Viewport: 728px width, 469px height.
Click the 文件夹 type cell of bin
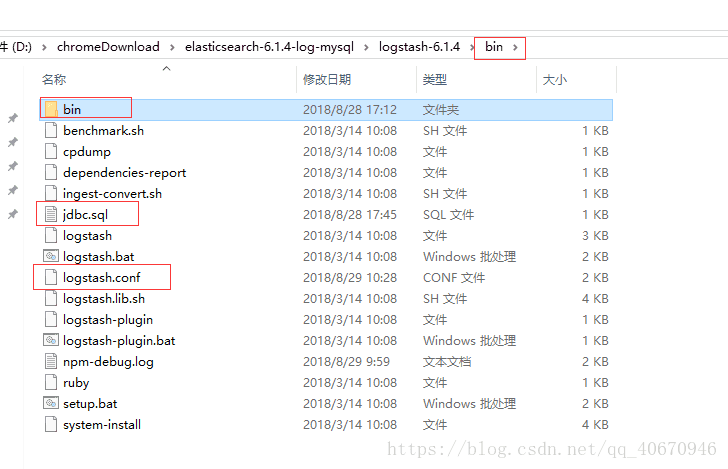point(441,110)
